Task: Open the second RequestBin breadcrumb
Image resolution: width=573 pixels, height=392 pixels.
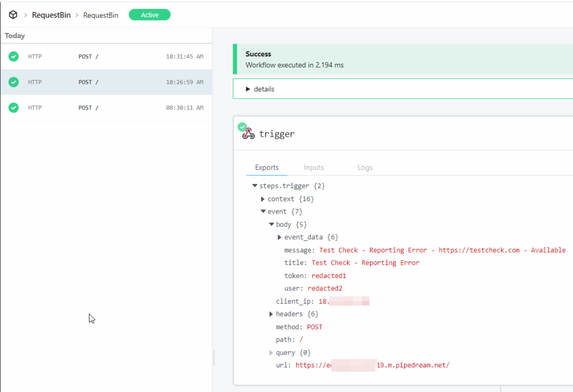Action: [x=101, y=15]
